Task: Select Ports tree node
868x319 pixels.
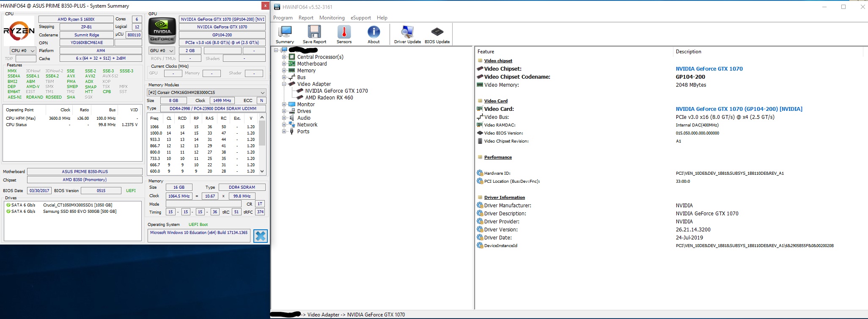Action: click(303, 131)
